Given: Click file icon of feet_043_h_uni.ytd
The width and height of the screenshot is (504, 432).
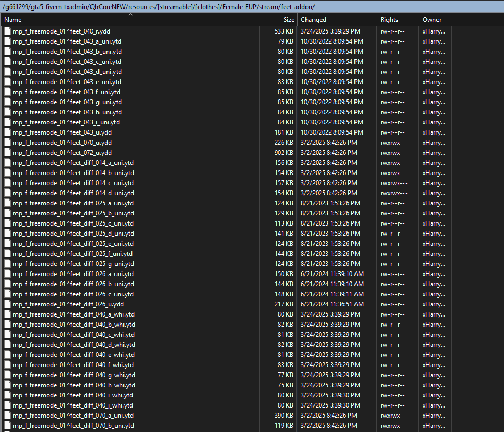Looking at the screenshot, I should 7,112.
